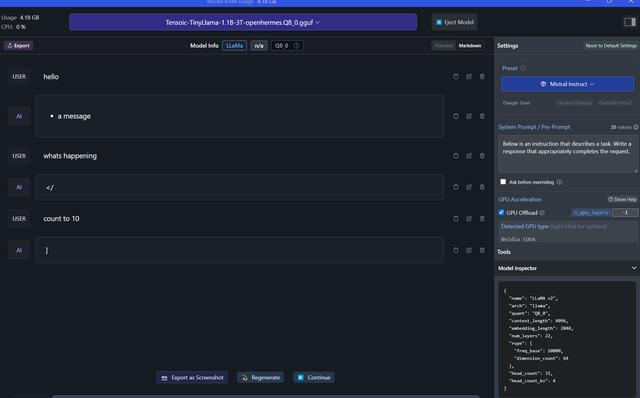Click the "System Prompt / Pre-Prompt" heading

point(534,127)
